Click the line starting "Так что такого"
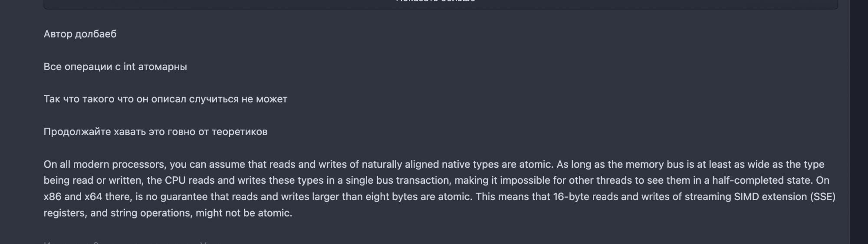The image size is (868, 244). point(165,99)
